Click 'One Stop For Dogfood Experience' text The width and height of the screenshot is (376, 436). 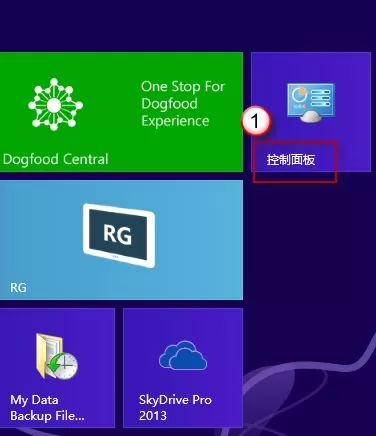[x=183, y=104]
